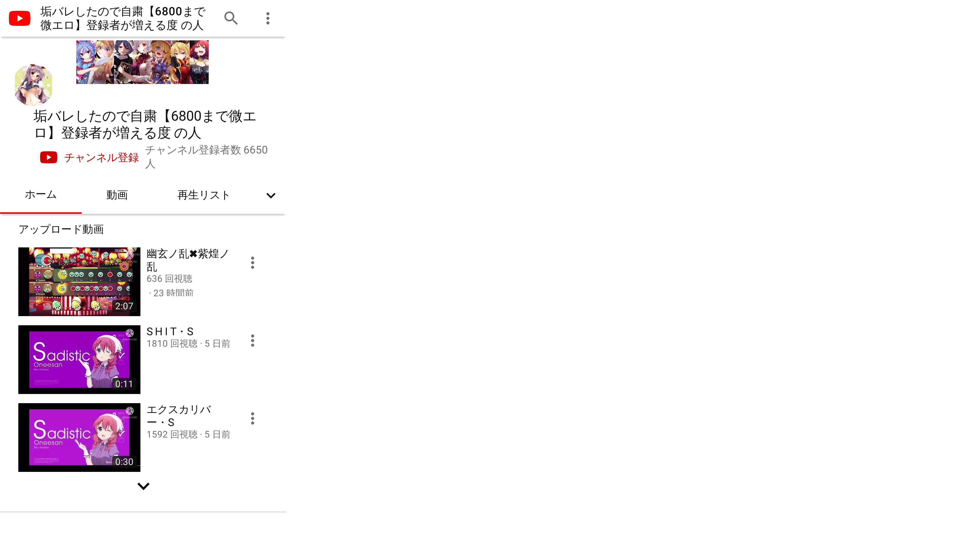The height and width of the screenshot is (549, 980).
Task: Open options menu for エクスカリバー・S video
Action: [253, 418]
